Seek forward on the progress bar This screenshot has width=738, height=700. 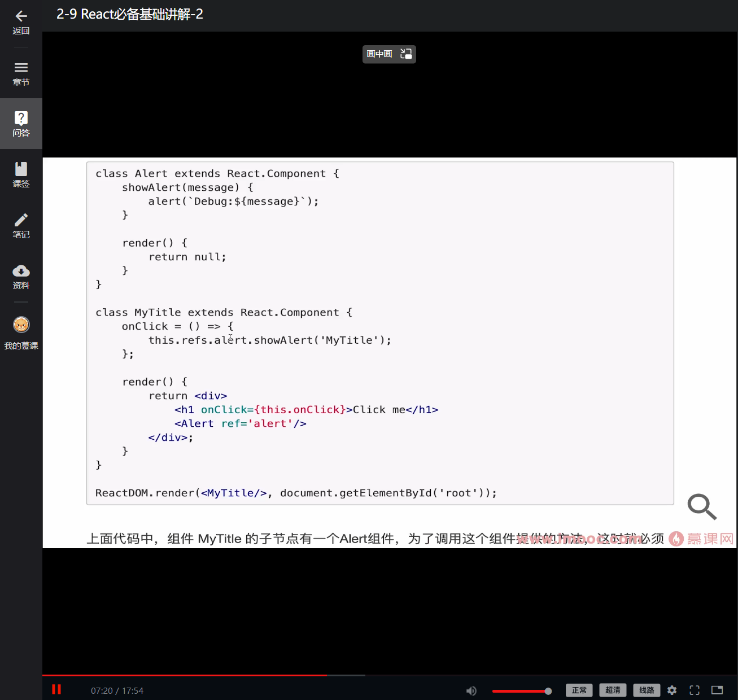point(452,675)
